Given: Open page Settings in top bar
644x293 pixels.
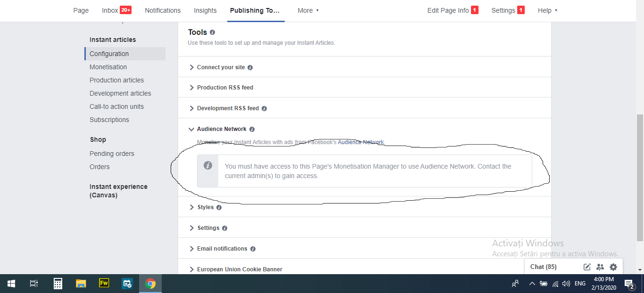Looking at the screenshot, I should coord(508,10).
